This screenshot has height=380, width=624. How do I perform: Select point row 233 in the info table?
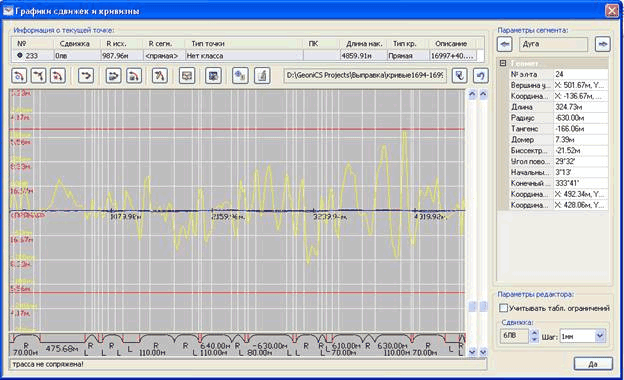tap(248, 56)
